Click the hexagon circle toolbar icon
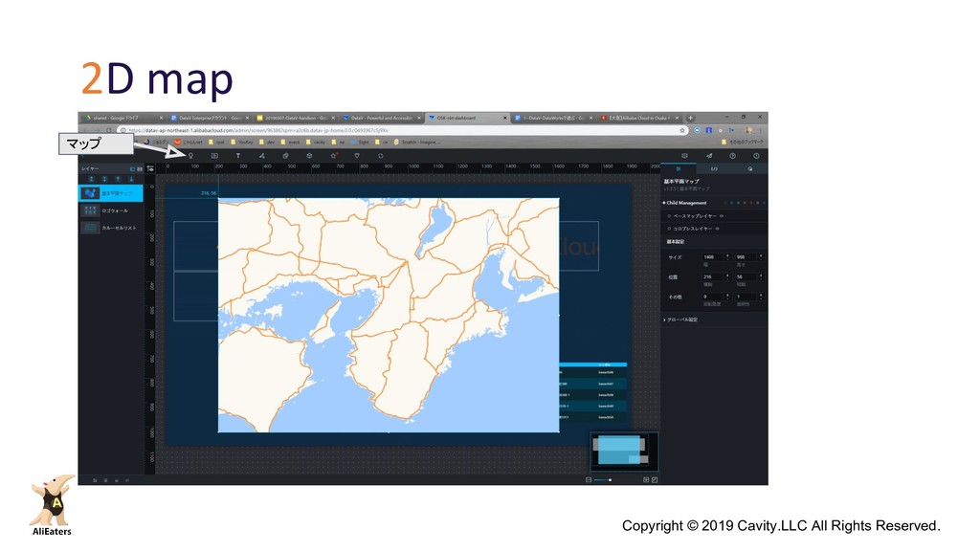980x551 pixels. tap(381, 156)
